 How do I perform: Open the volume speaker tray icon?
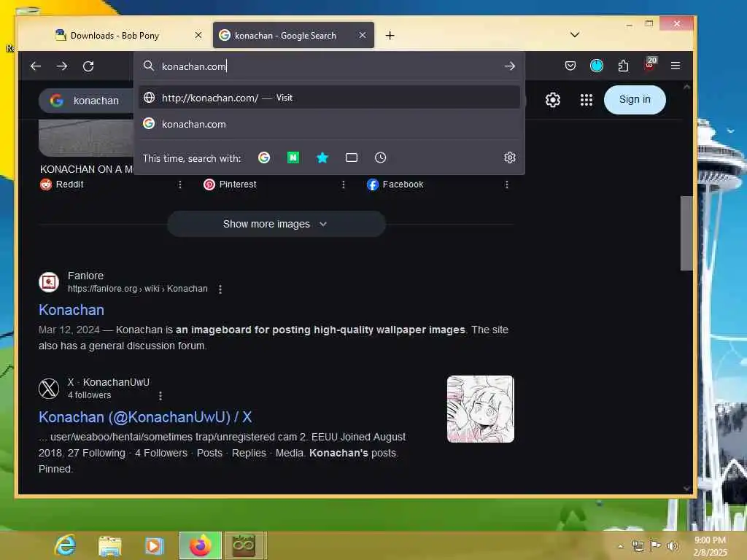(673, 545)
